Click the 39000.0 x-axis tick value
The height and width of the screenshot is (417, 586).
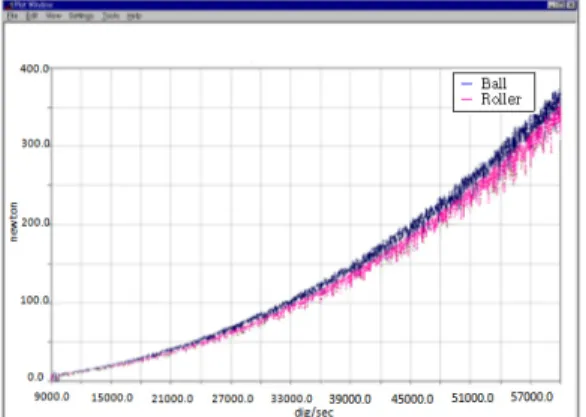350,399
